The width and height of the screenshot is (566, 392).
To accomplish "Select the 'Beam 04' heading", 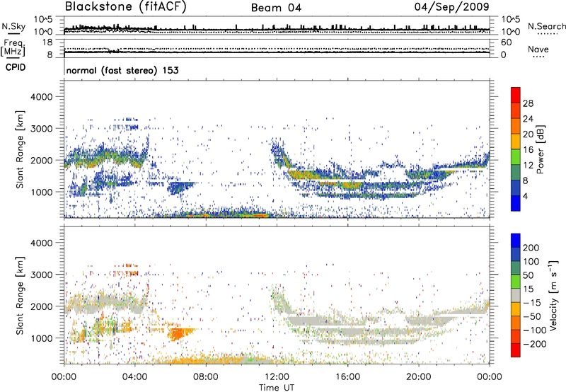I will (276, 8).
